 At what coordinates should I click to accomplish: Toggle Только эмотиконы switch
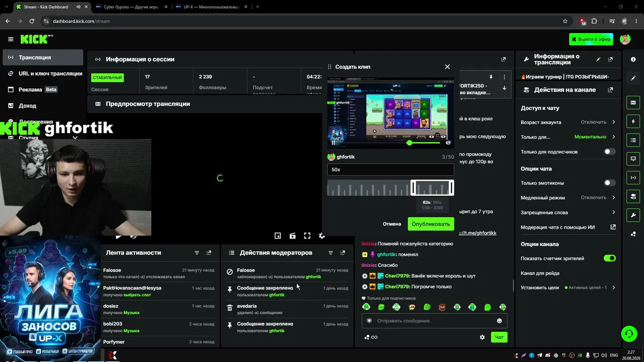[609, 183]
